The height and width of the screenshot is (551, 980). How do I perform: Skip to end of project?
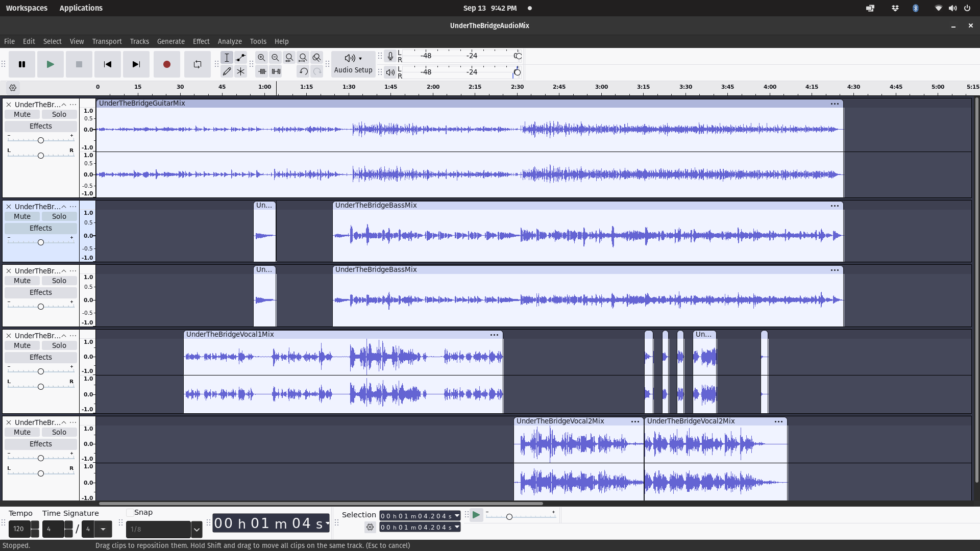coord(136,64)
